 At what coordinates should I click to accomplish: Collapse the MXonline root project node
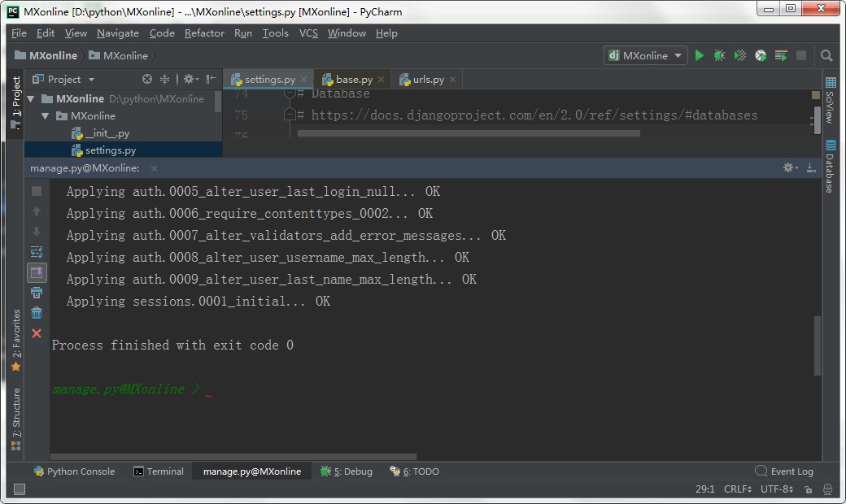tap(31, 98)
